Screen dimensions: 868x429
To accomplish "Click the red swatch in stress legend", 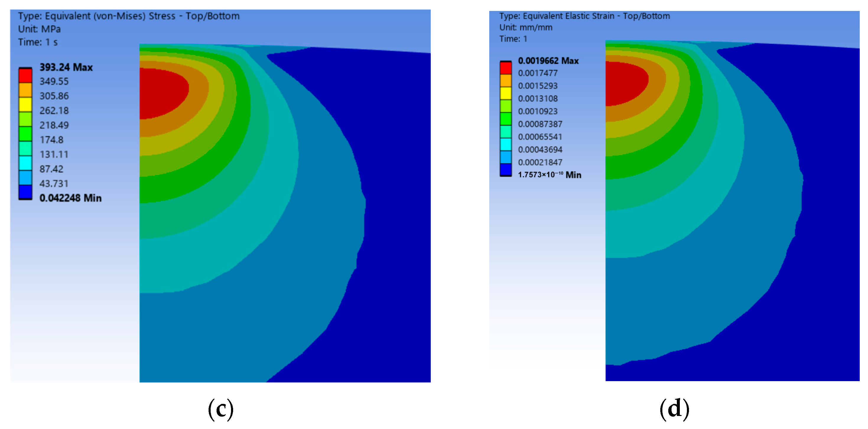I will 25,75.
